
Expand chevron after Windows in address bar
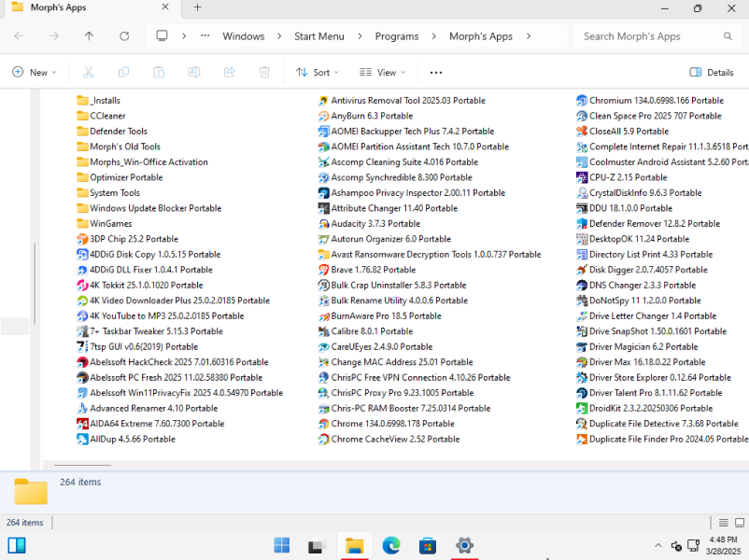coord(279,36)
